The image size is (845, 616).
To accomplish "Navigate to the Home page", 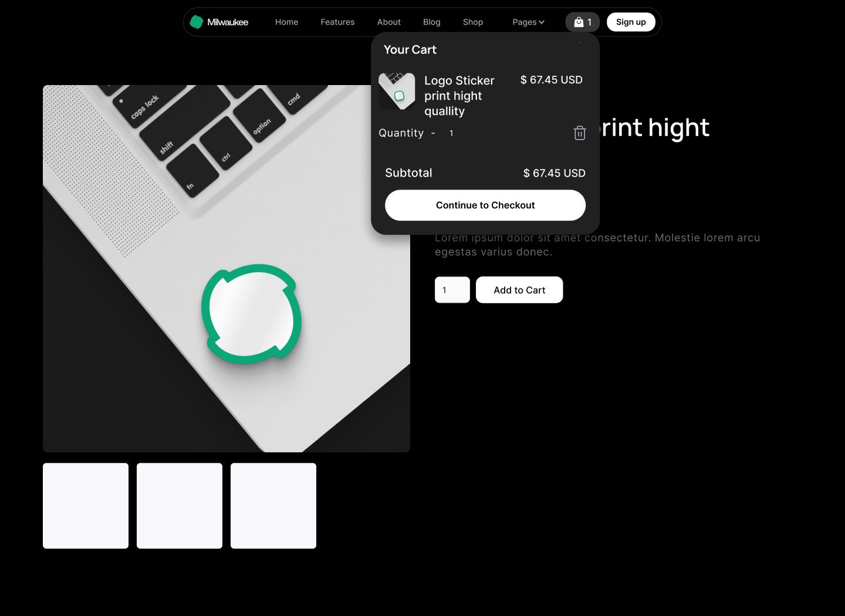I will pyautogui.click(x=286, y=22).
